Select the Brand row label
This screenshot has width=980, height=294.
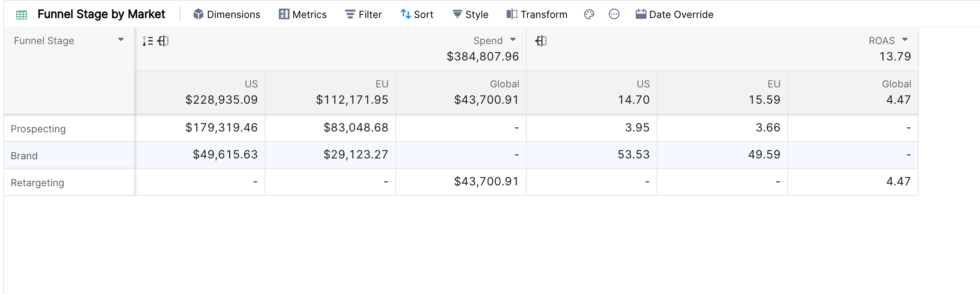pyautogui.click(x=24, y=156)
